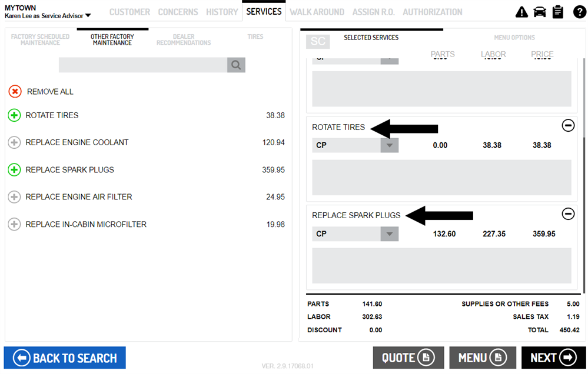Add Replace Engine Coolant service
The image size is (588, 374).
click(x=14, y=142)
